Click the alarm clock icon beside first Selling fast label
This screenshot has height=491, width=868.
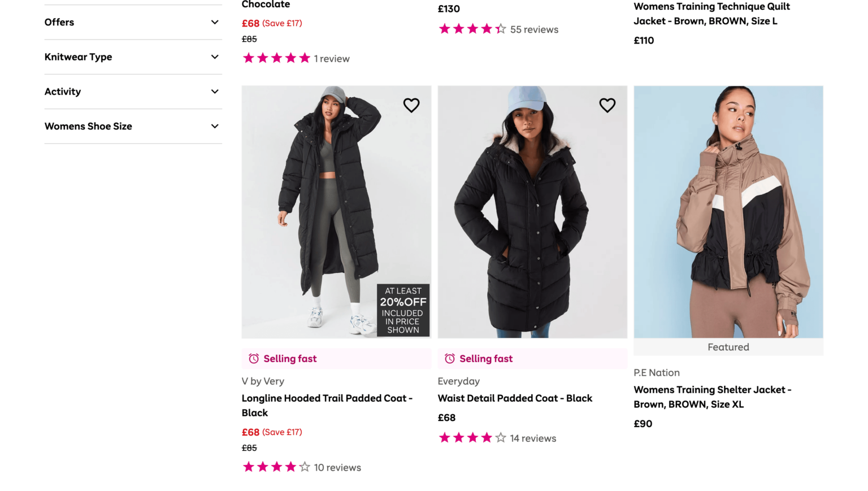tap(253, 358)
